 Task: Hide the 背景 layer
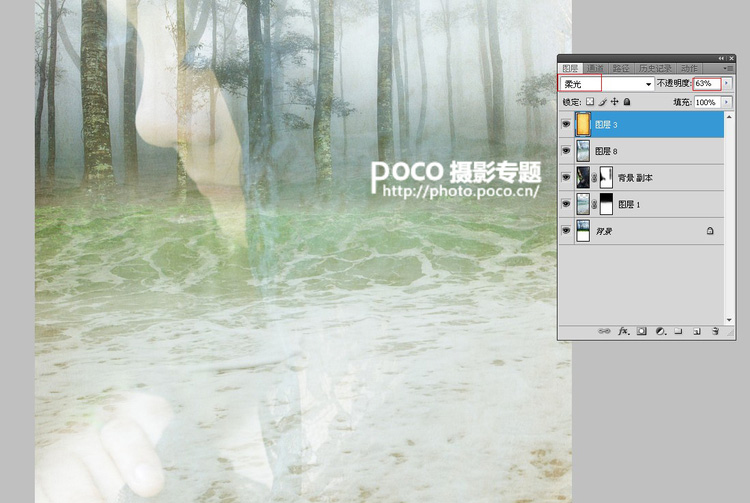[566, 231]
